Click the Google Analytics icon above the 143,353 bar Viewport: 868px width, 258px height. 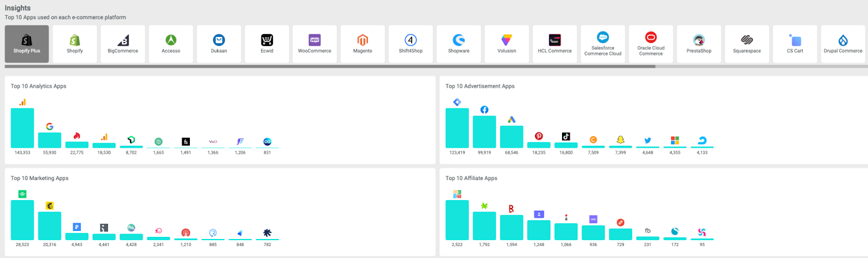(x=22, y=102)
